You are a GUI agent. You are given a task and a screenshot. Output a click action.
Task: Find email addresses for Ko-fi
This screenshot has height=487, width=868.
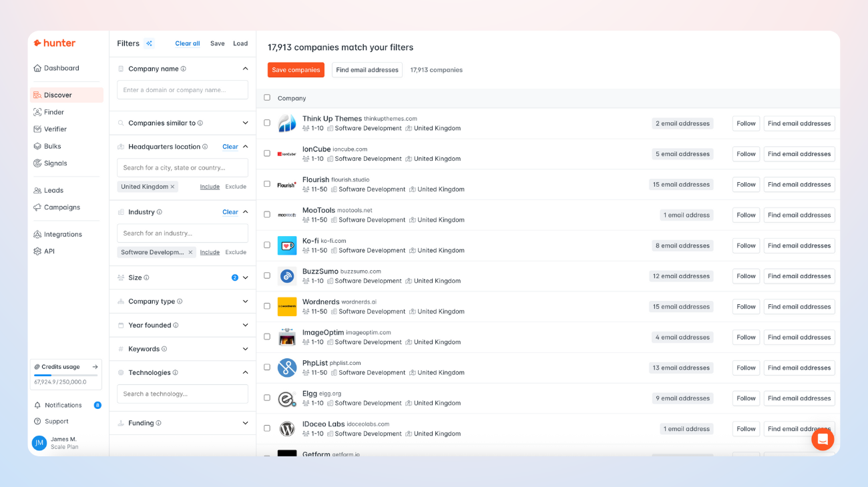(x=799, y=246)
